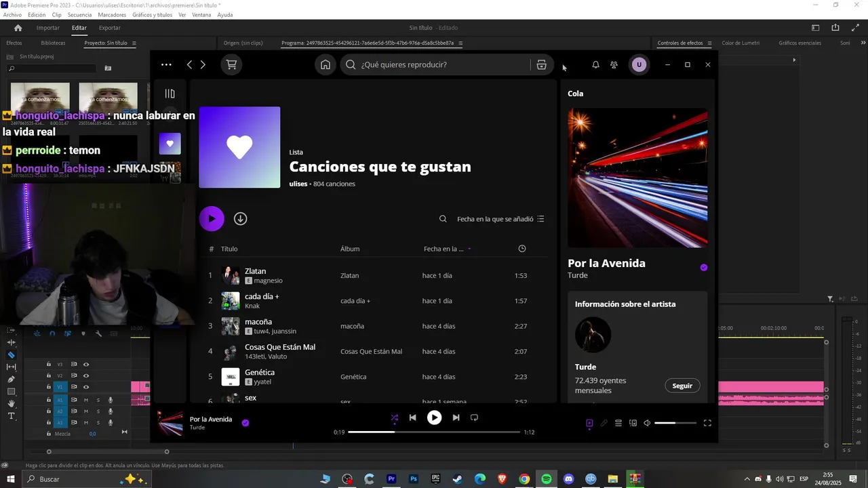Image resolution: width=868 pixels, height=488 pixels.
Task: Toggle Now Playing view in Spotify
Action: tap(589, 423)
